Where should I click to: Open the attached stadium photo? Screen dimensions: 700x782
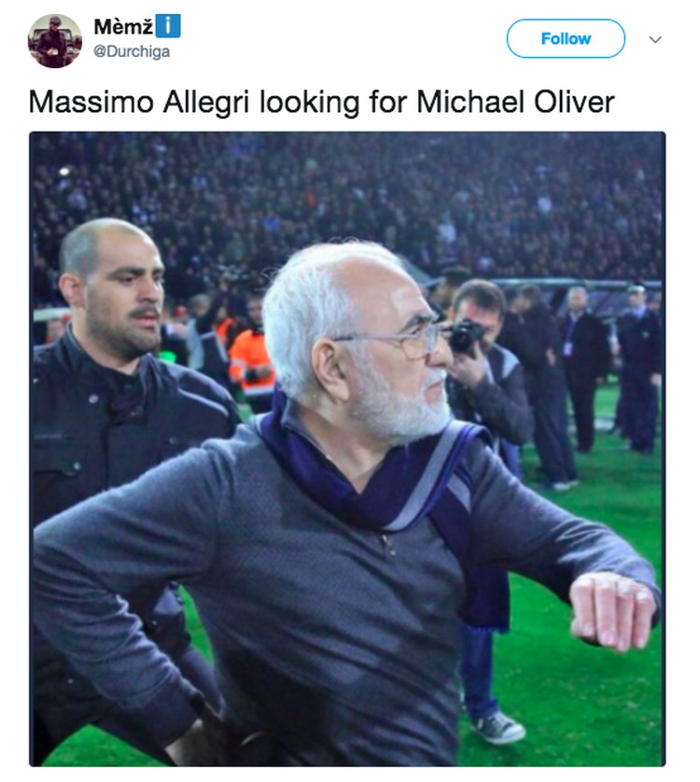pyautogui.click(x=347, y=449)
